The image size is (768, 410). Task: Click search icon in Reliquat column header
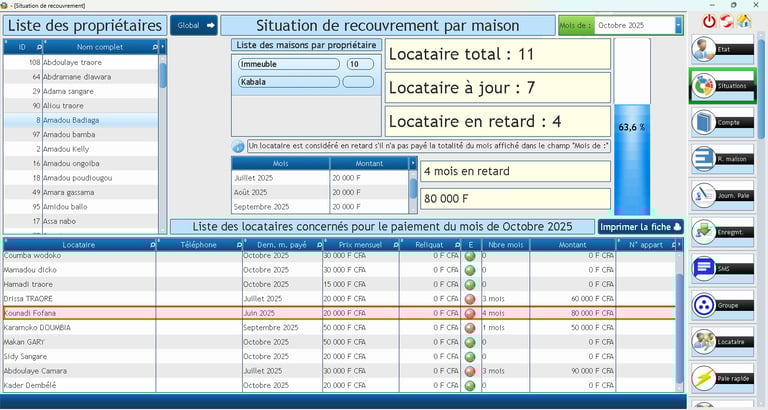(457, 244)
